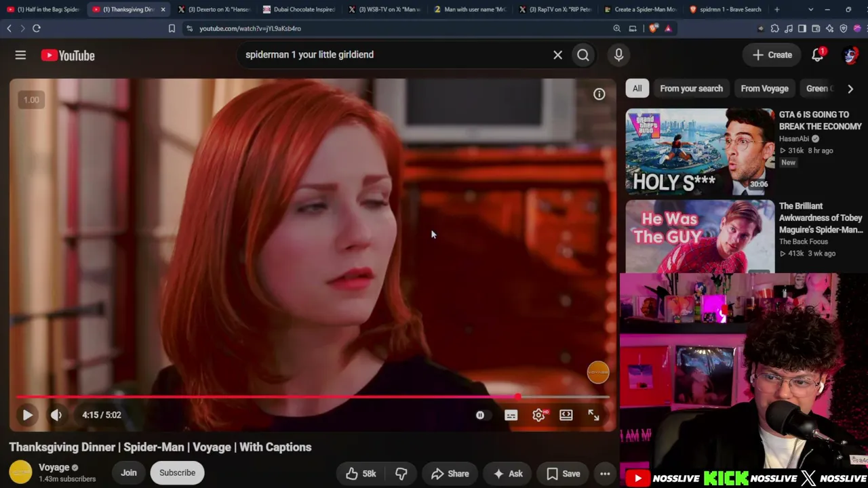Open Brave VPN shield icon

[844, 28]
